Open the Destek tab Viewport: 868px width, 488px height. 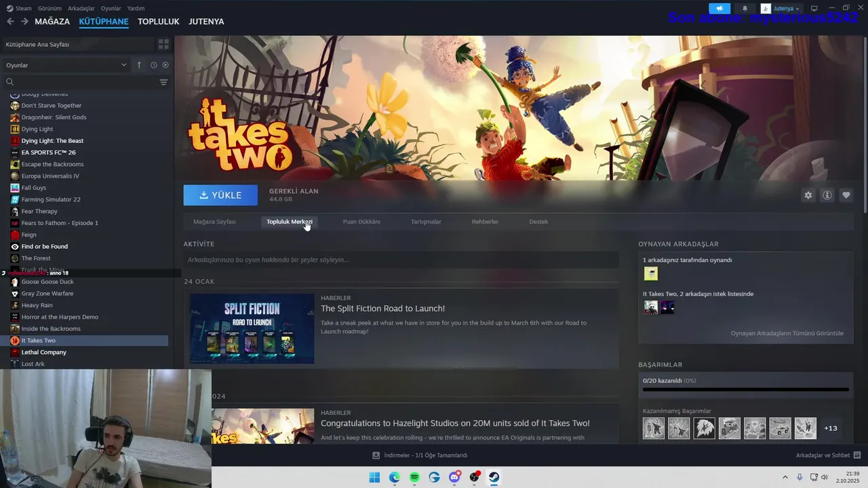point(538,222)
